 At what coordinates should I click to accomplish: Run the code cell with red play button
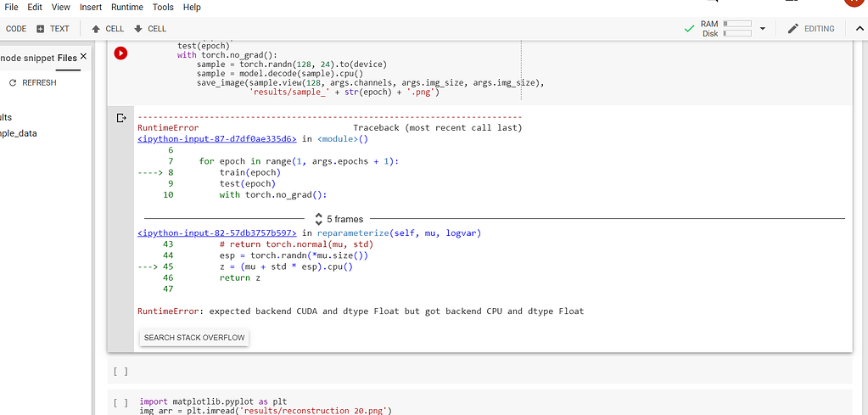tap(120, 53)
